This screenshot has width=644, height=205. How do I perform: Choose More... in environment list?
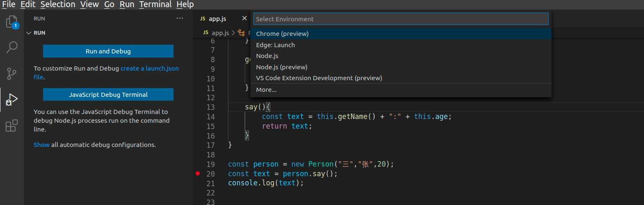[x=401, y=89]
